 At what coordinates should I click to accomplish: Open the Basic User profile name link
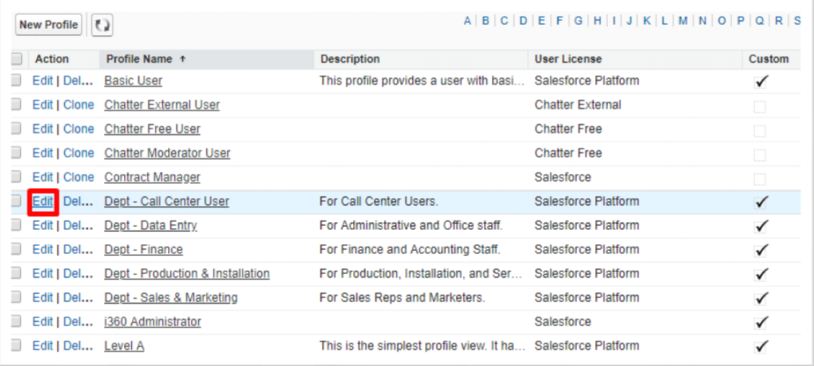133,80
